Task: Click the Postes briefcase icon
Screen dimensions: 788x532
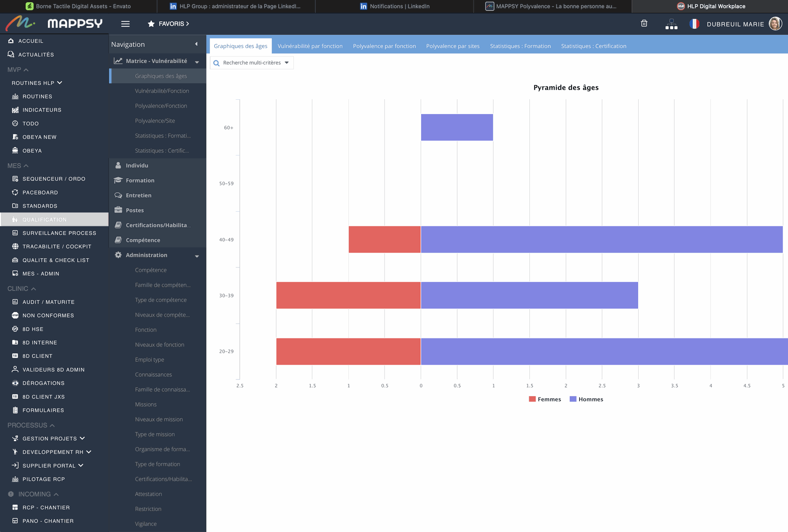Action: (118, 210)
